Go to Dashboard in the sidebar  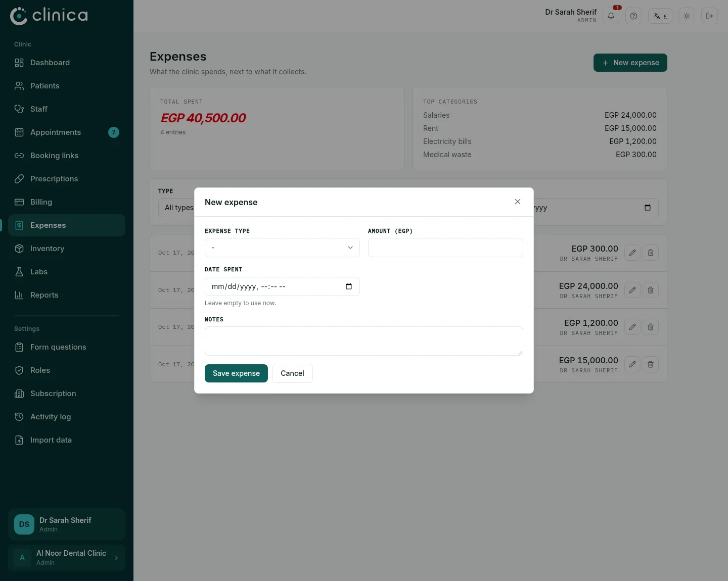tap(67, 63)
